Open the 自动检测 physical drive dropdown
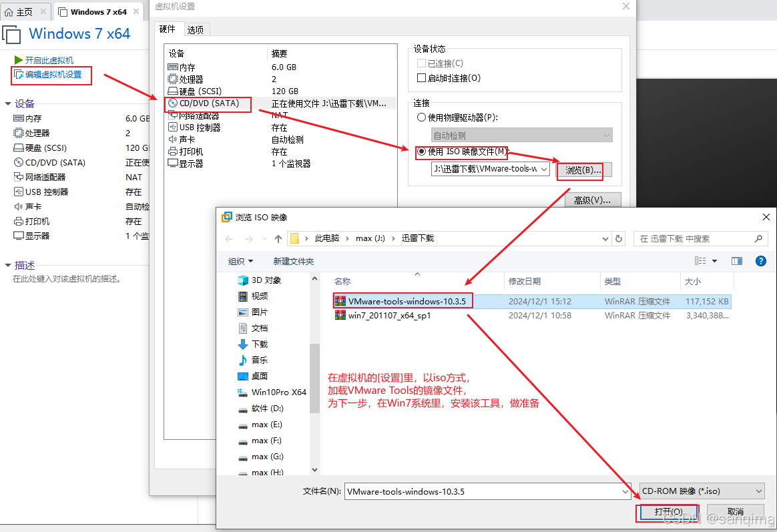 click(522, 136)
